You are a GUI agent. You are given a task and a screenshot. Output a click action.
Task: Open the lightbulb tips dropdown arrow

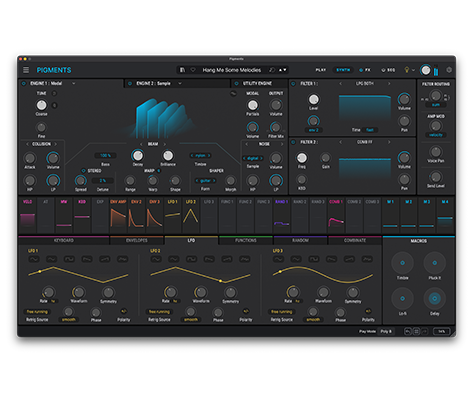tap(413, 70)
